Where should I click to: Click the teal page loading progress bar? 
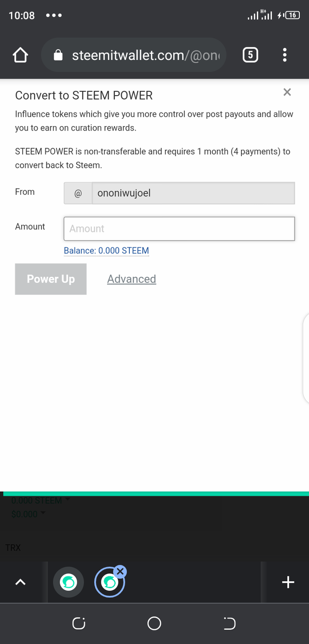[x=154, y=493]
